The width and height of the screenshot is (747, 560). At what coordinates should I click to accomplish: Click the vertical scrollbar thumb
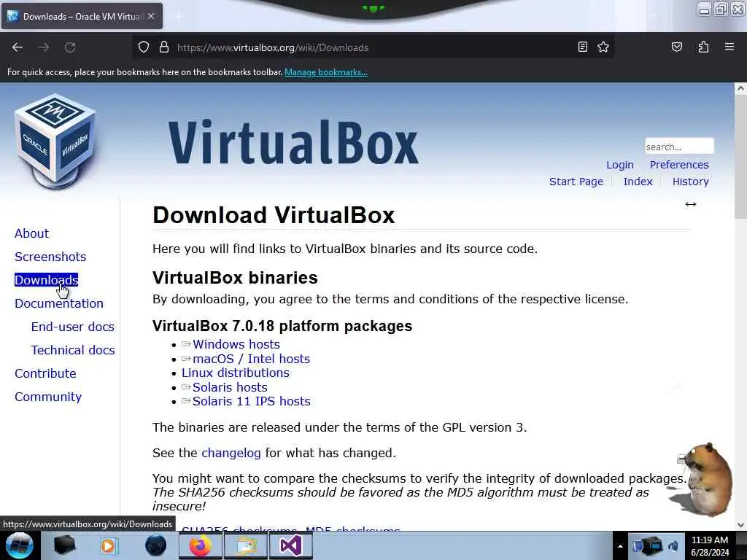[x=740, y=156]
